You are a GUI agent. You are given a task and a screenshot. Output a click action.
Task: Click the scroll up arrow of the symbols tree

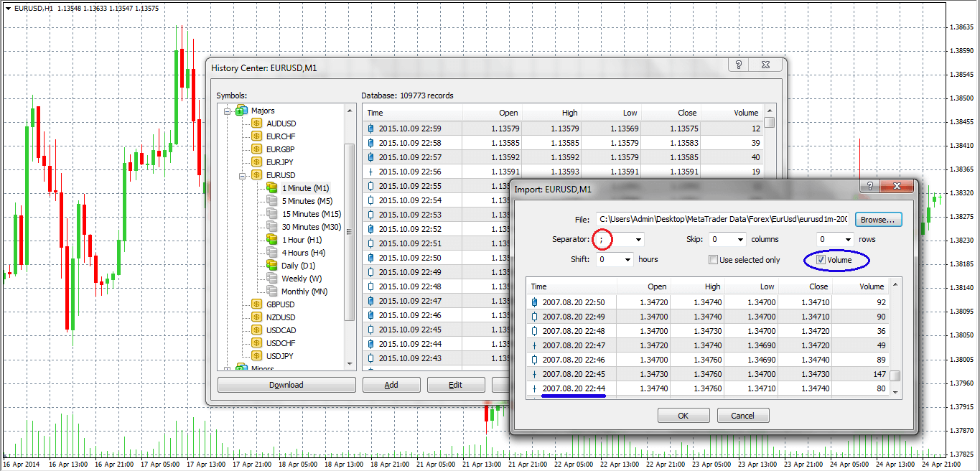[350, 111]
